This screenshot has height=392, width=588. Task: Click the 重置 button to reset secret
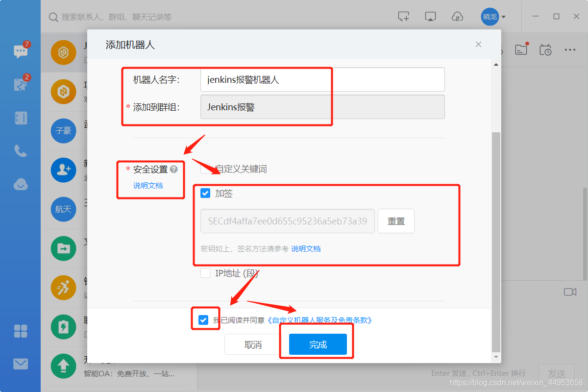396,221
